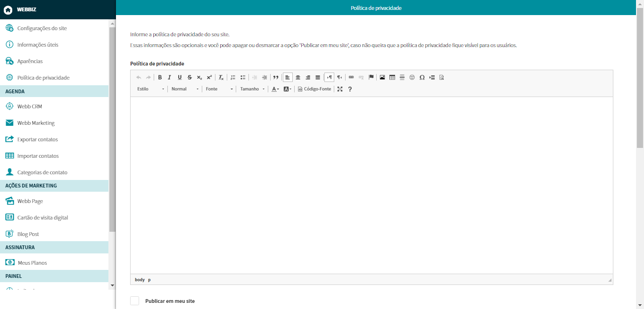Apply italic formatting
Screen dimensions: 644x309
click(170, 77)
